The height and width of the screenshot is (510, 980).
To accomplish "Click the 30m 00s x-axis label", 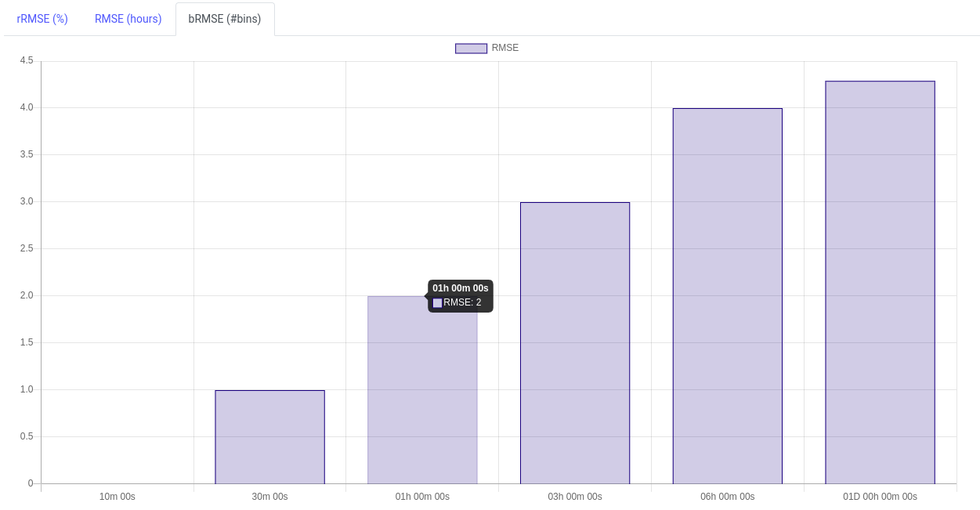I will tap(269, 497).
